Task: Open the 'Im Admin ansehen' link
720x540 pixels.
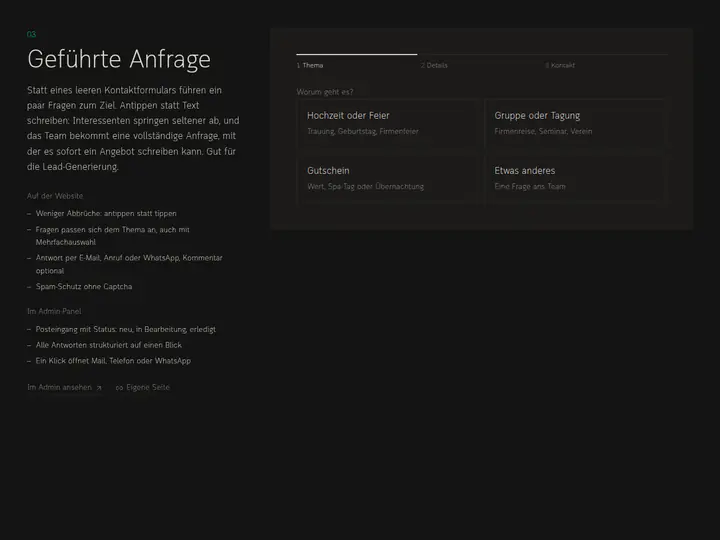Action: [x=64, y=387]
